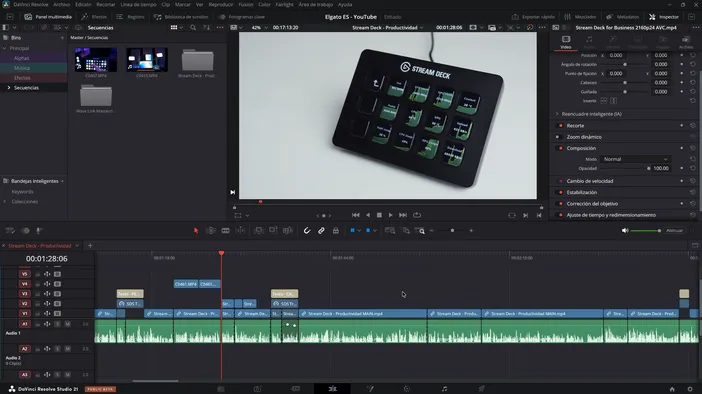Image resolution: width=702 pixels, height=394 pixels.
Task: Select the Video tab in Inspector
Action: (566, 43)
